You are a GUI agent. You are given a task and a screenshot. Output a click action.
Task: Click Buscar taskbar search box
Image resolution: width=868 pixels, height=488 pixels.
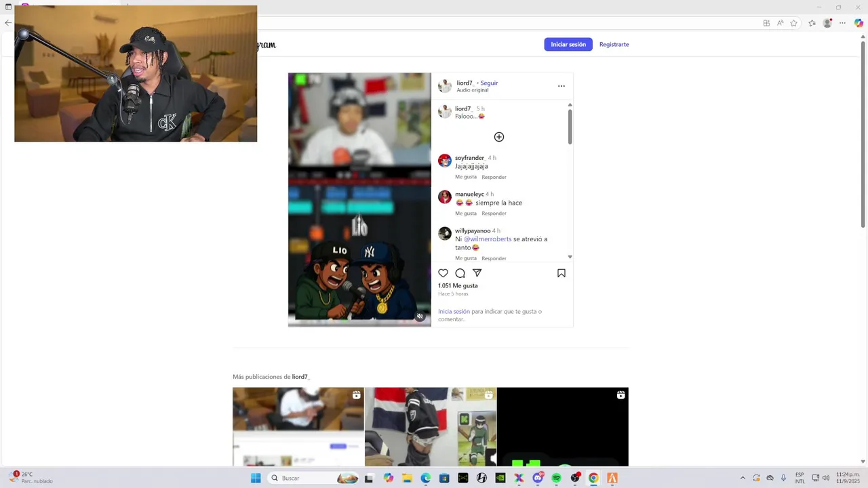point(313,478)
